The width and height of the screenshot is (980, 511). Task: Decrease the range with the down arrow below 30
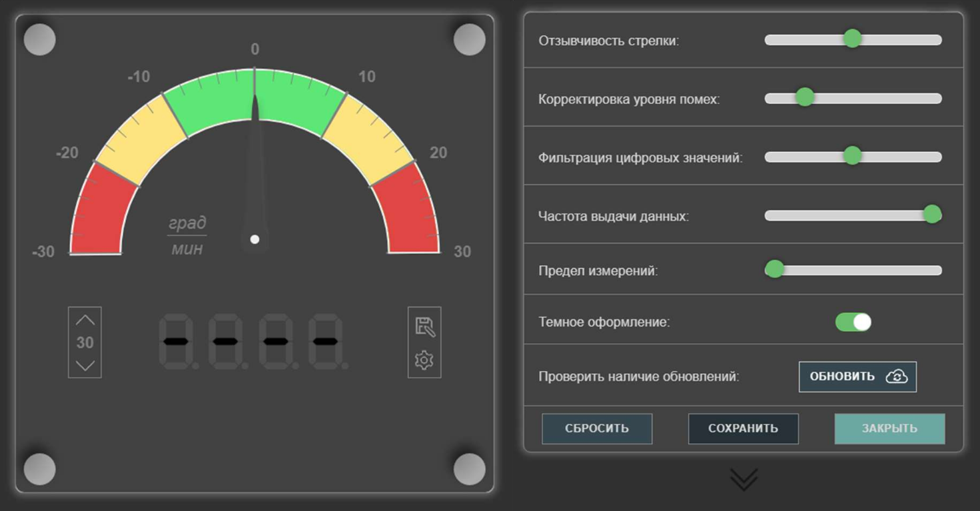[x=85, y=365]
